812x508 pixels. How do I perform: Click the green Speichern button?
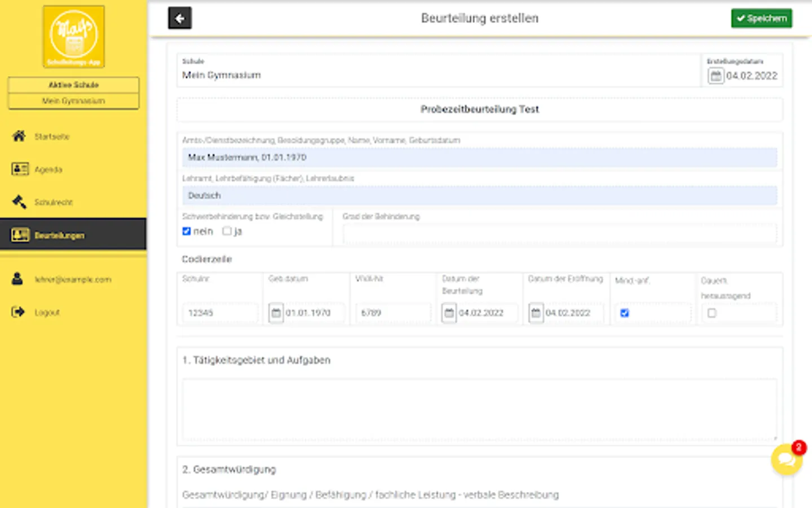point(761,18)
